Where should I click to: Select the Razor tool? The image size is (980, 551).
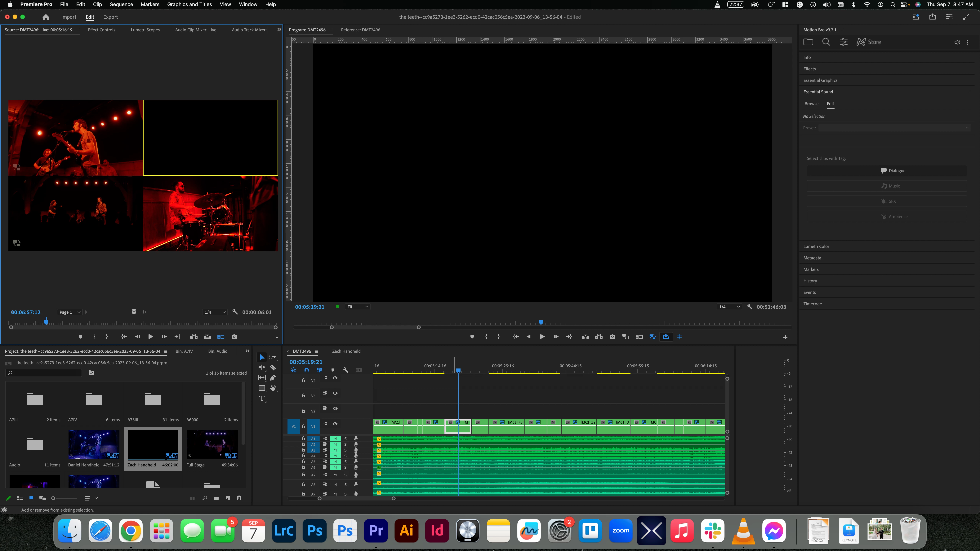point(273,367)
